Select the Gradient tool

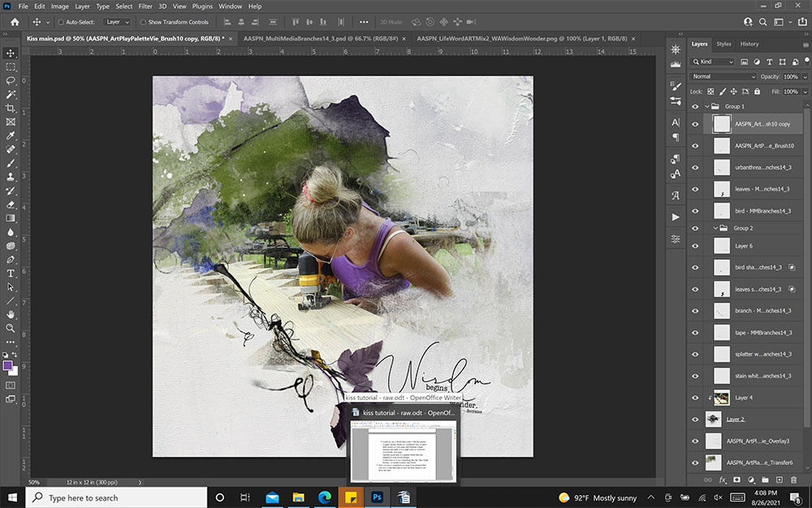click(11, 218)
